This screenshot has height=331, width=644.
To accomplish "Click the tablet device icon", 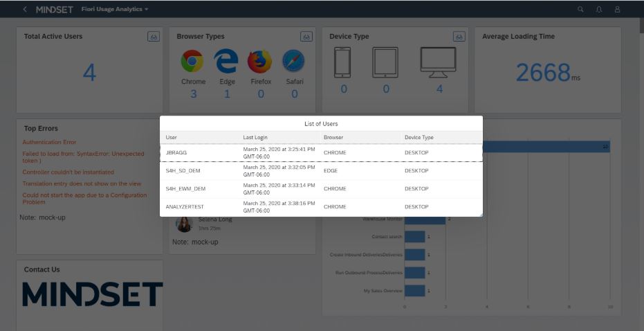I will [385, 62].
